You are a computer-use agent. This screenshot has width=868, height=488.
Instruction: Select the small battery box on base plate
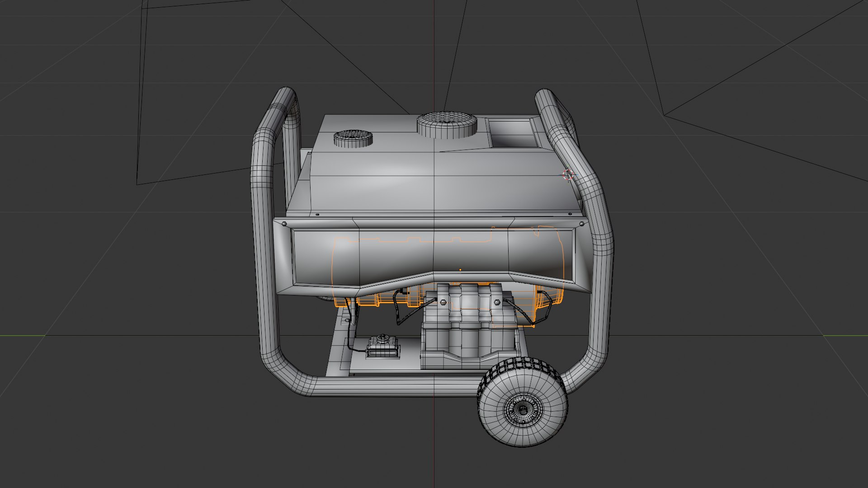(x=382, y=347)
